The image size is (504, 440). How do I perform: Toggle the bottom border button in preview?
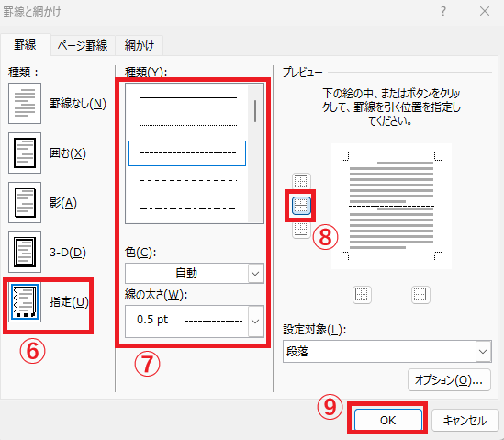[x=301, y=230]
